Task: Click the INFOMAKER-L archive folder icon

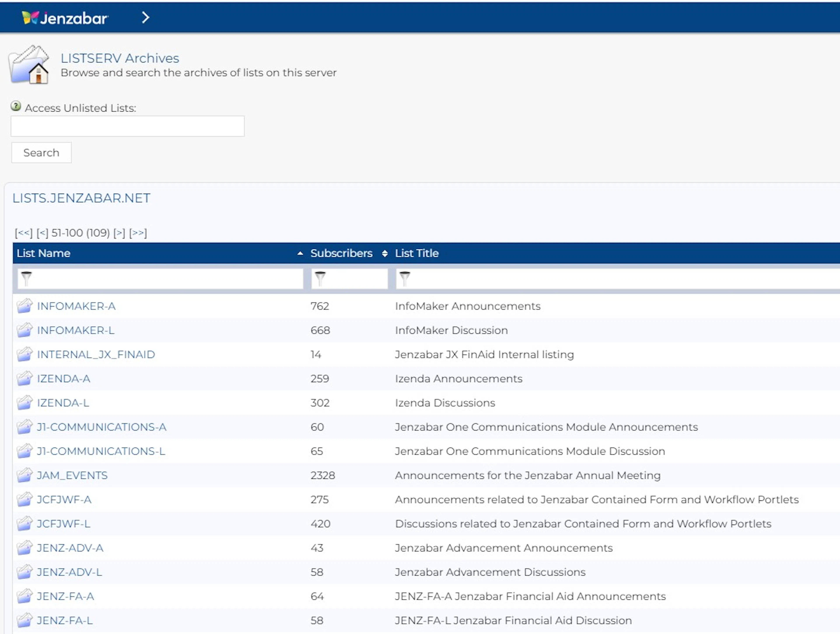Action: (25, 330)
